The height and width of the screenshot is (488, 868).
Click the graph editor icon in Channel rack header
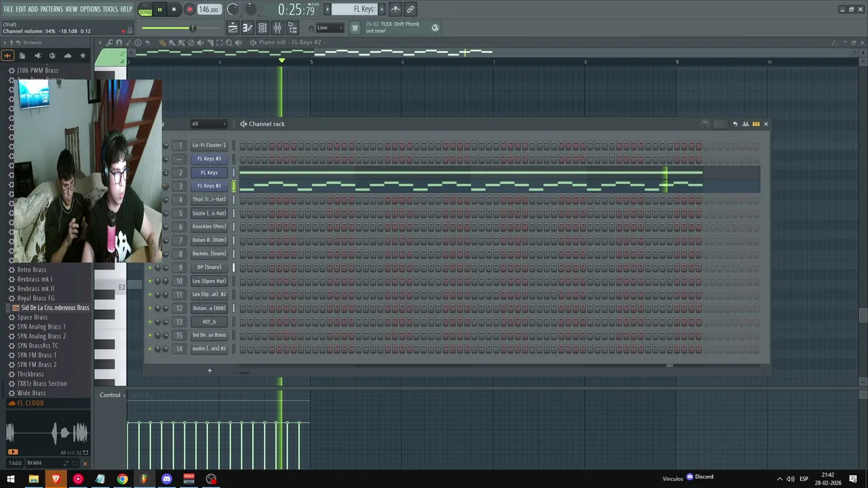coord(745,124)
